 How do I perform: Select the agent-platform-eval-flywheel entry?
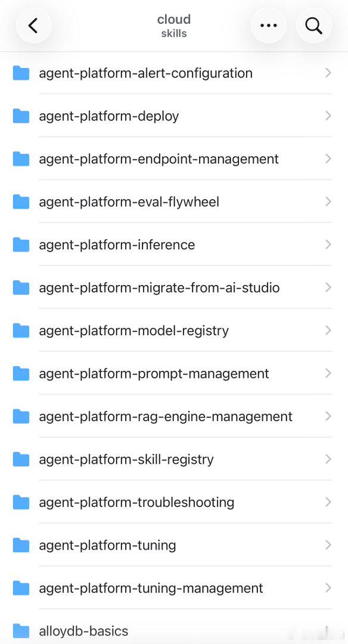(x=174, y=202)
